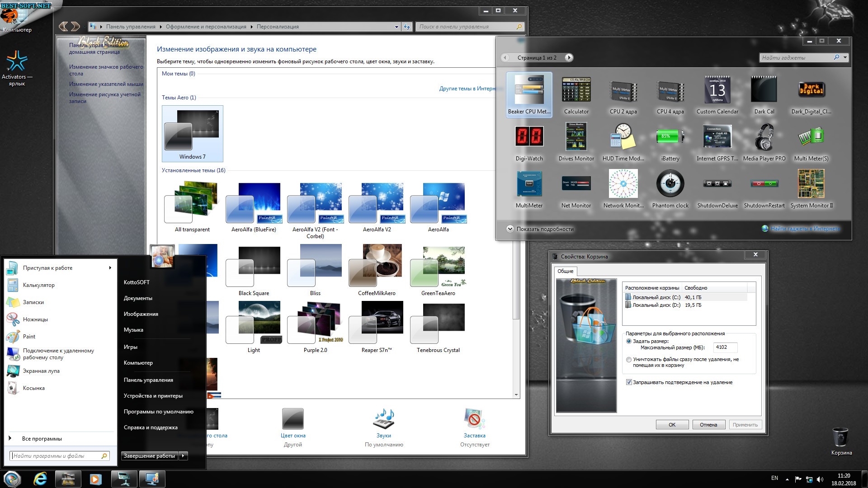Open the Screen saver (Заставка) icon
This screenshot has width=868, height=488.
[x=474, y=419]
